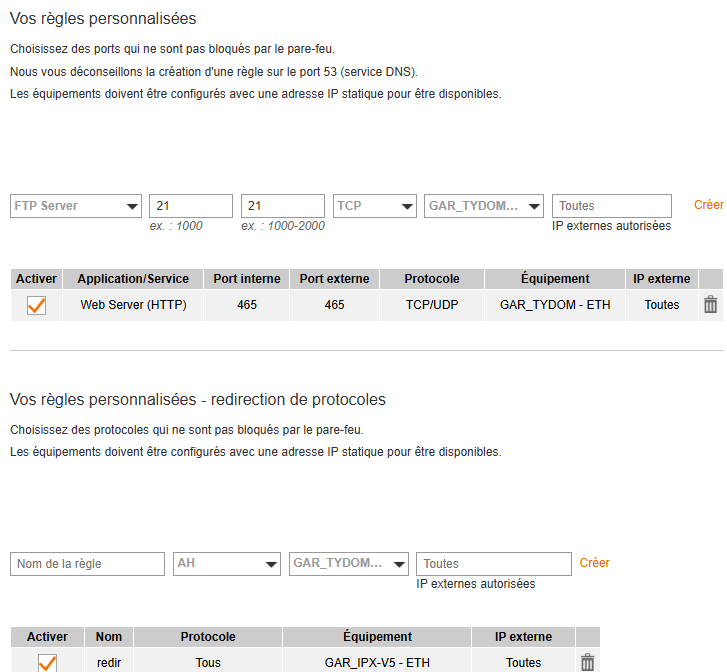The width and height of the screenshot is (727, 672).
Task: Select the GAR_IPX-V5 - ETH equipment cell
Action: coord(377,662)
